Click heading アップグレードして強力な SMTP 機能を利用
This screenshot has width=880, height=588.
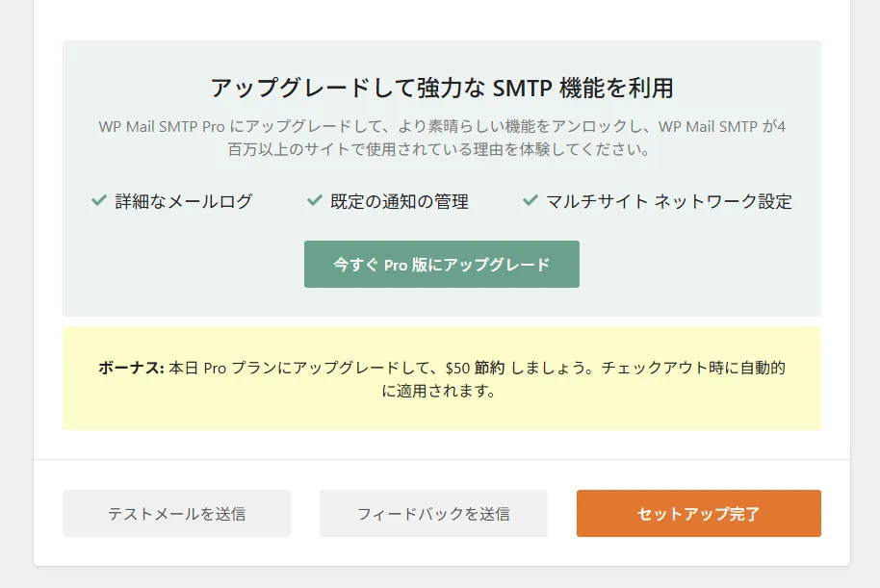coord(442,89)
